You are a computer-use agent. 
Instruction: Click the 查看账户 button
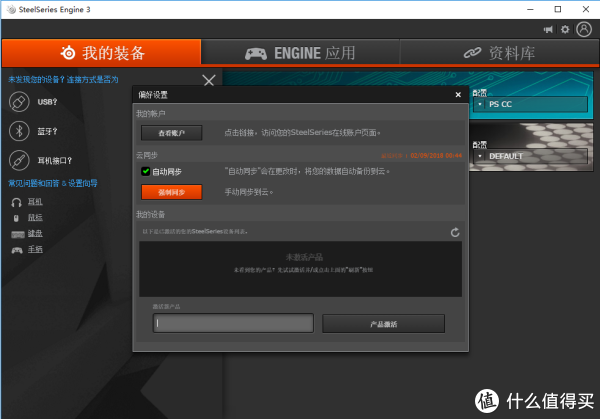click(171, 132)
